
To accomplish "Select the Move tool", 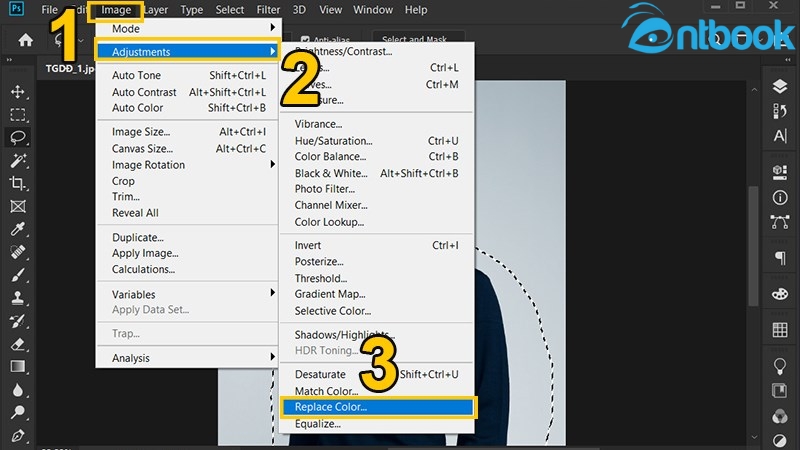I will (x=18, y=92).
